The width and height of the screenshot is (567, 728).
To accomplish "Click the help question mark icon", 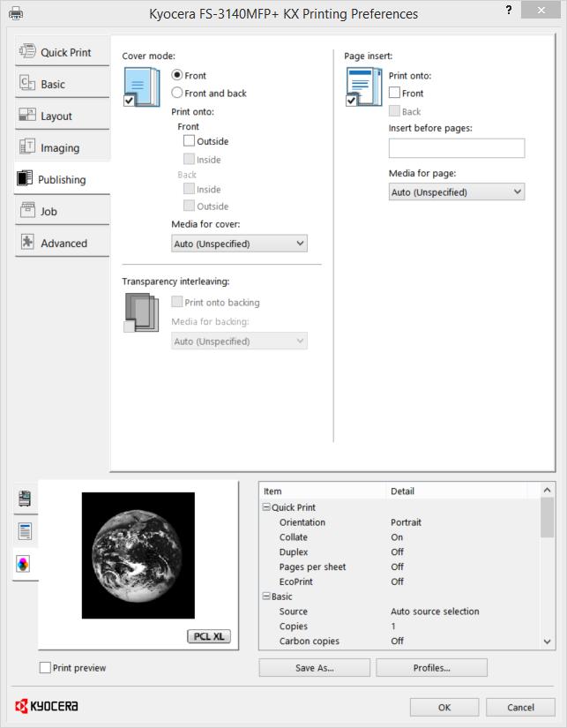I will point(509,10).
